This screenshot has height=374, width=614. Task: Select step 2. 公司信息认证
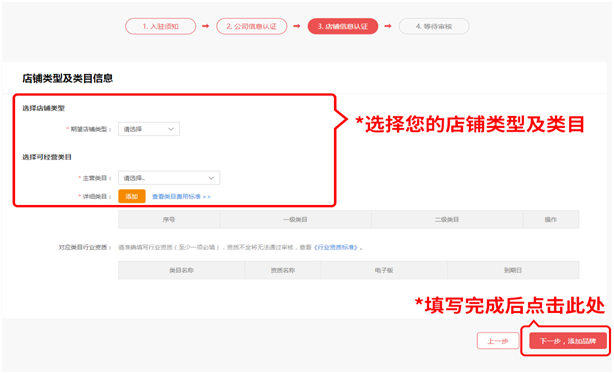coord(251,26)
